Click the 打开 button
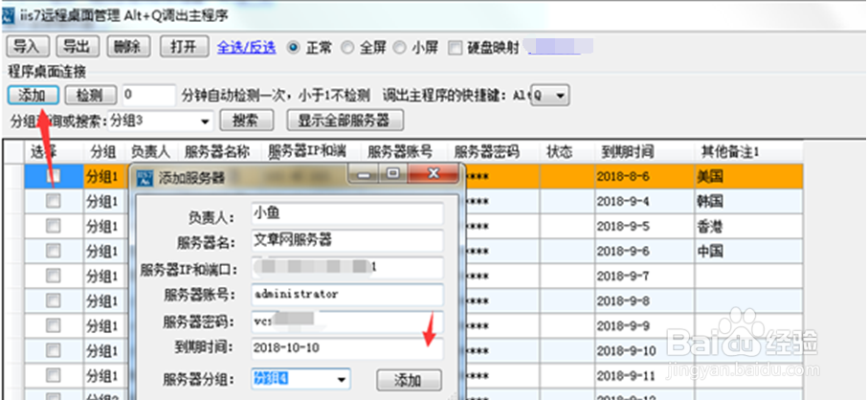This screenshot has width=868, height=400. click(x=185, y=47)
